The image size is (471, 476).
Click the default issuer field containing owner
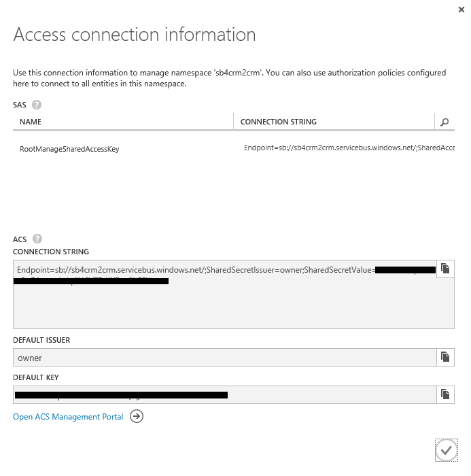point(224,358)
